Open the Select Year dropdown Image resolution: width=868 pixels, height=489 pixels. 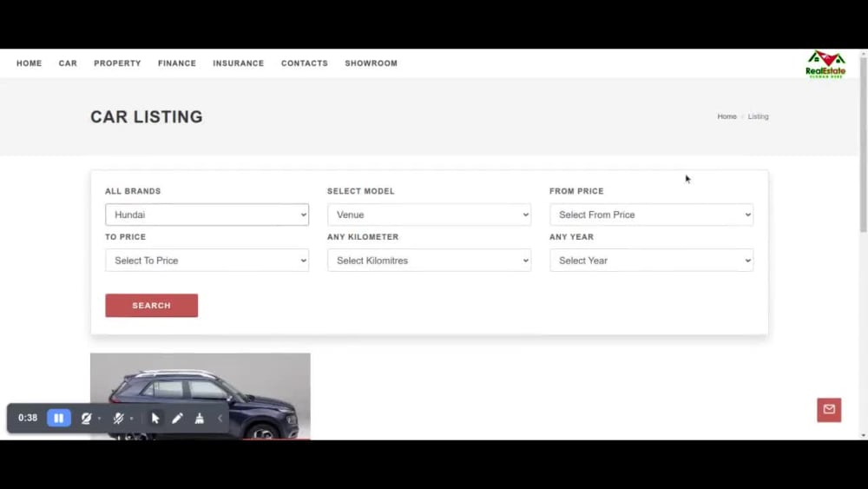651,261
